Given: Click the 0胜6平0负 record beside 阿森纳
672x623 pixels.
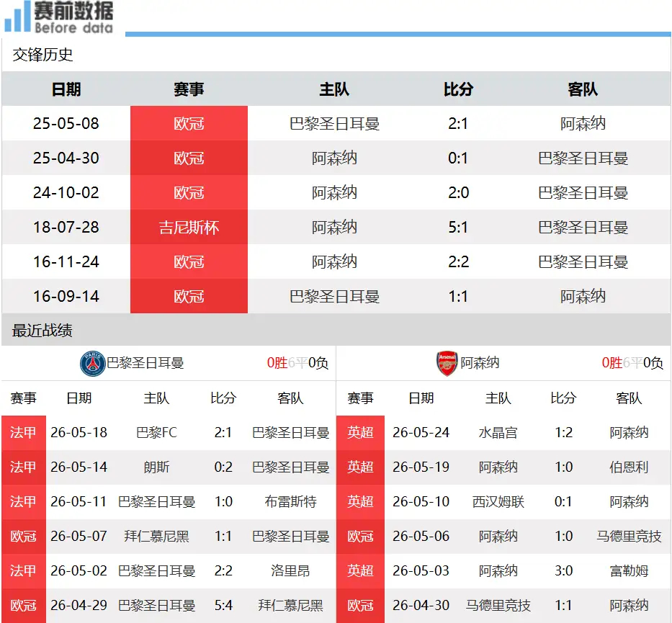Looking at the screenshot, I should pos(632,363).
